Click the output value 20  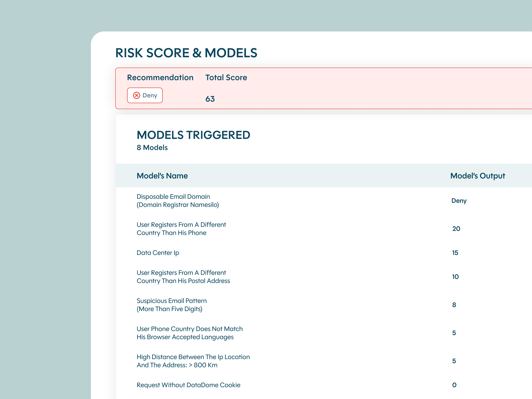coord(456,229)
